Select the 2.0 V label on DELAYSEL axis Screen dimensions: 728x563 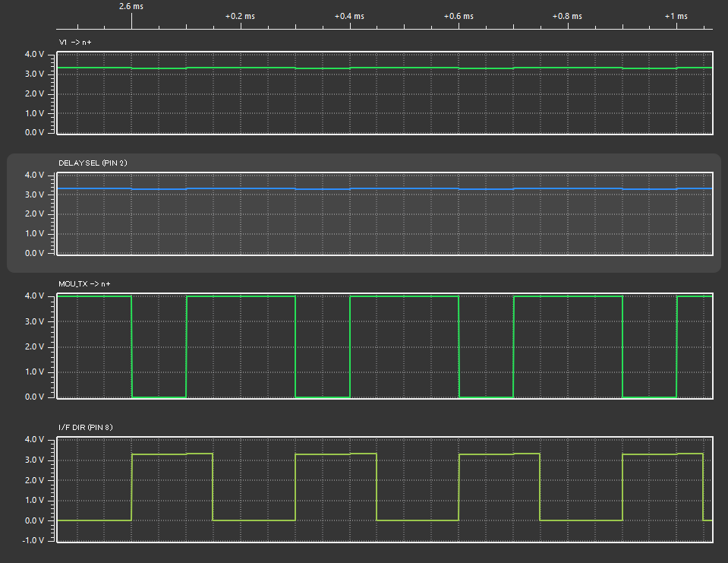(x=36, y=214)
